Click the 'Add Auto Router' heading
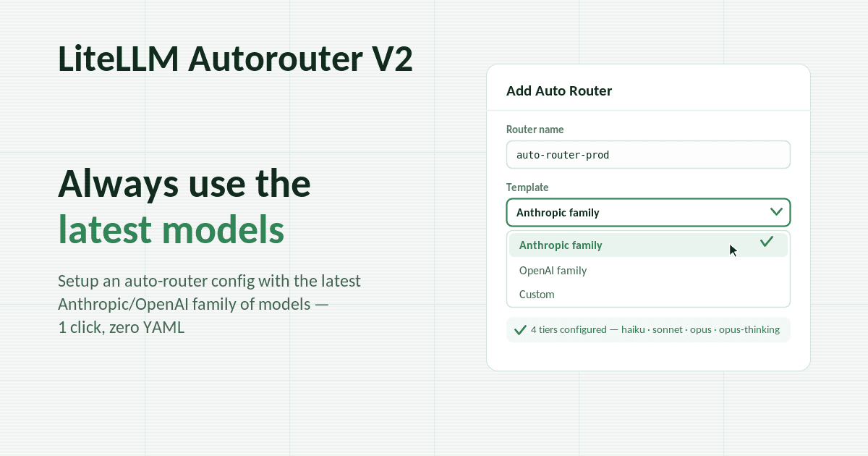 (559, 90)
